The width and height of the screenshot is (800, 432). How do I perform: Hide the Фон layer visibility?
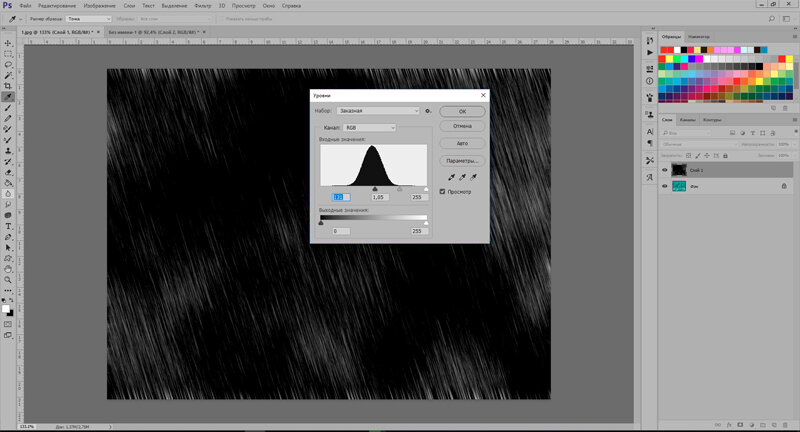pyautogui.click(x=665, y=187)
